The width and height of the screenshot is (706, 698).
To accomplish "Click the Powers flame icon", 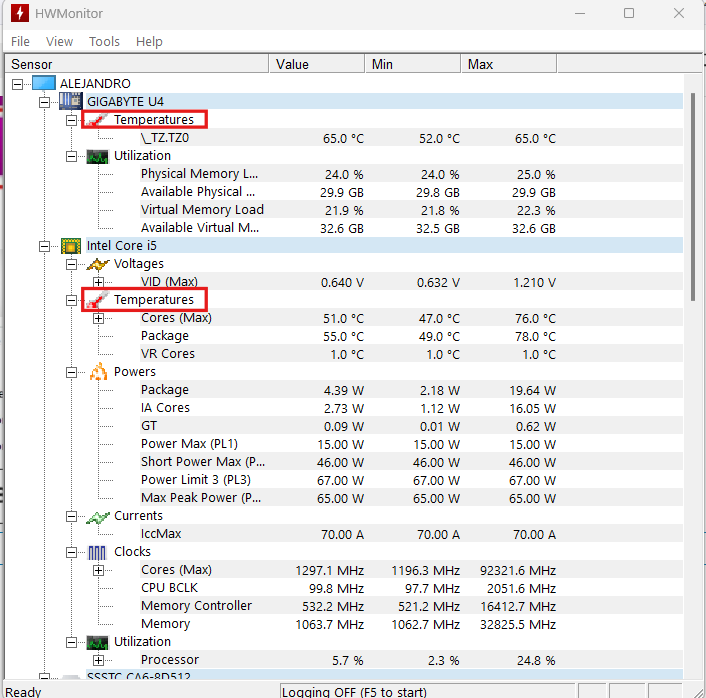I will pos(98,372).
